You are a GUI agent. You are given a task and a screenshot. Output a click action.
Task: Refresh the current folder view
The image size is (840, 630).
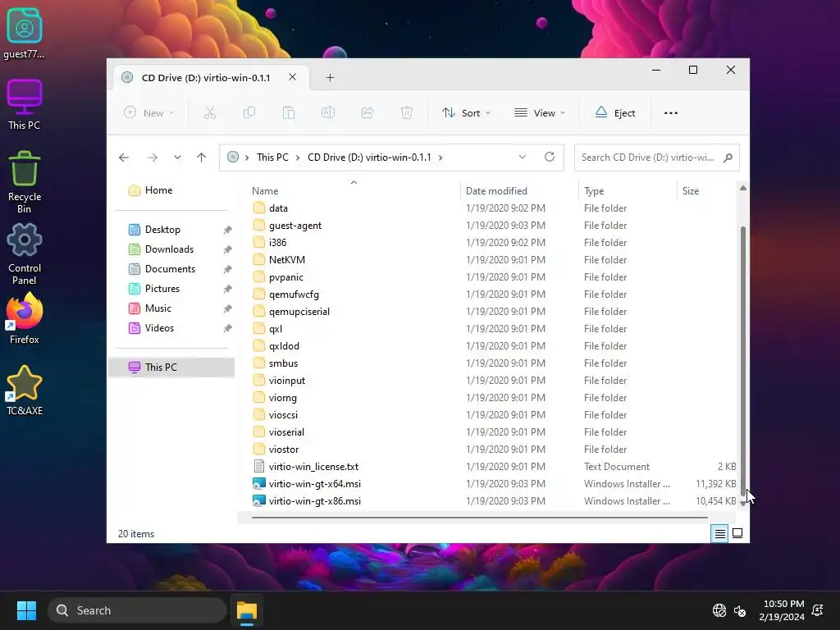coord(549,157)
